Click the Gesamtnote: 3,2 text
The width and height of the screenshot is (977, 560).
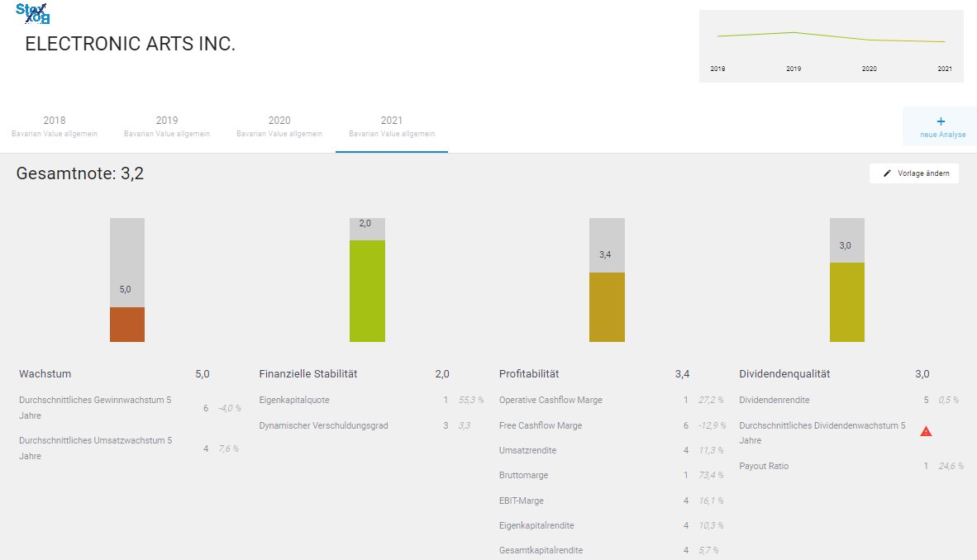pos(79,173)
